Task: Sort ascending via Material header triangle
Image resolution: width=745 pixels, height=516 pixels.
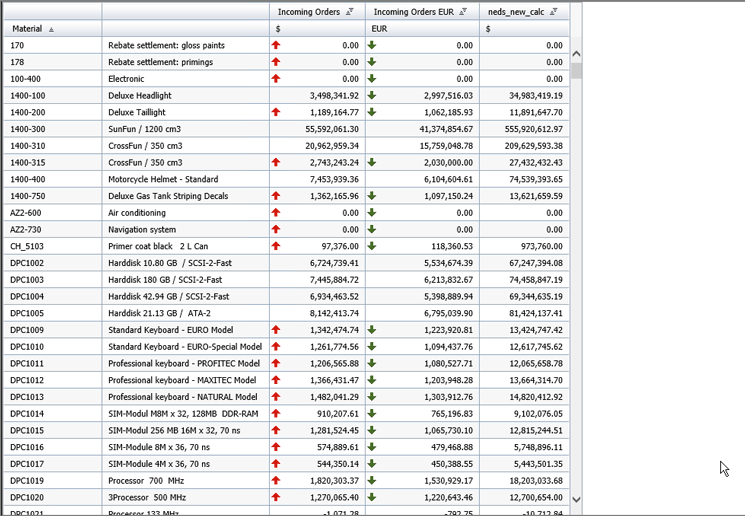Action: tap(51, 29)
